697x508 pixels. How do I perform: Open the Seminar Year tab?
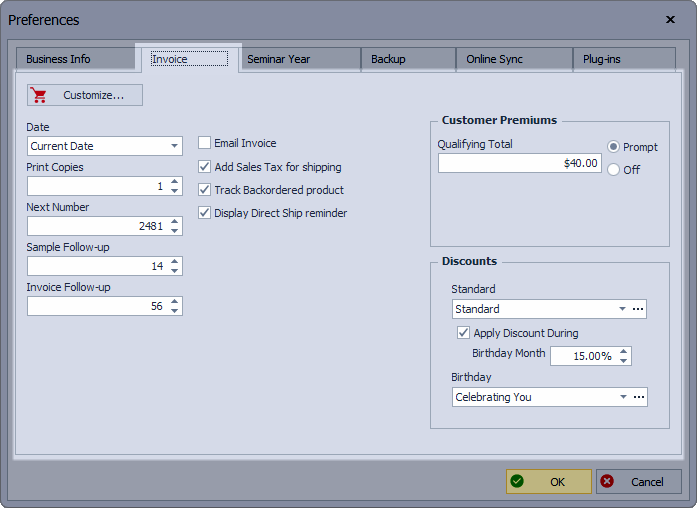pyautogui.click(x=301, y=59)
